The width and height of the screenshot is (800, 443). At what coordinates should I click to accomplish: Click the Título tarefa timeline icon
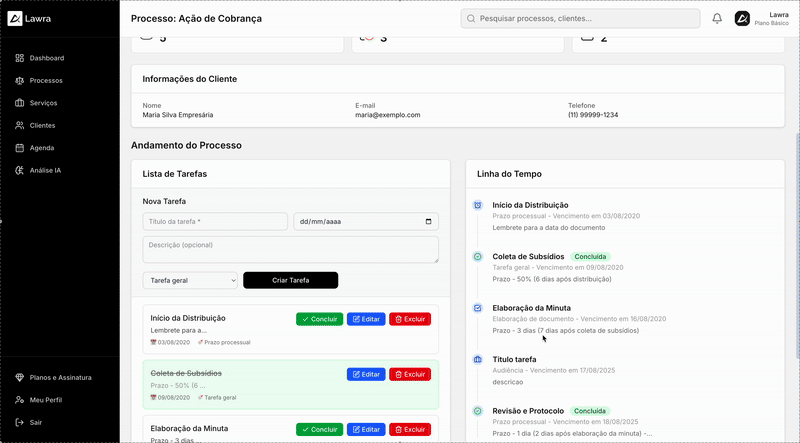[x=478, y=359]
